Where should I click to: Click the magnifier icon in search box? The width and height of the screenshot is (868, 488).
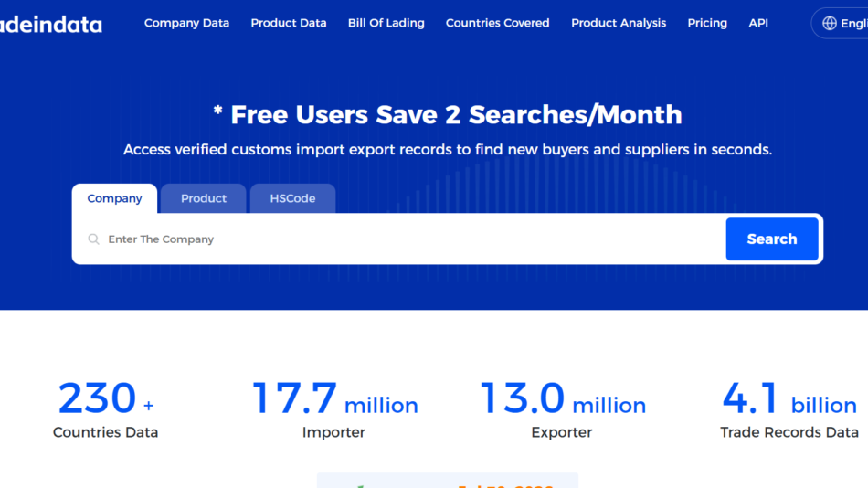[x=93, y=239]
